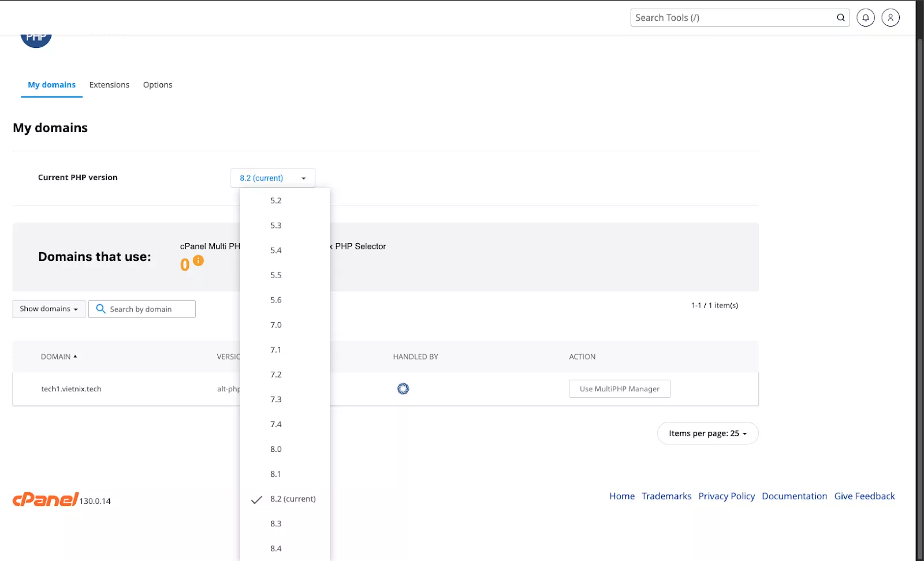
Task: Pick PHP 8.2 (current) checked option
Action: tap(293, 499)
